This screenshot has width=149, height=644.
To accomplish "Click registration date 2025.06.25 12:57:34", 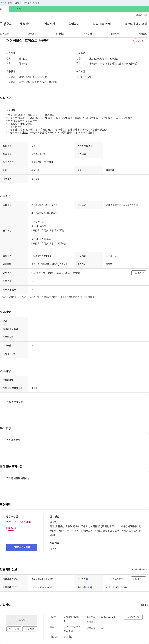I will point(42,579).
